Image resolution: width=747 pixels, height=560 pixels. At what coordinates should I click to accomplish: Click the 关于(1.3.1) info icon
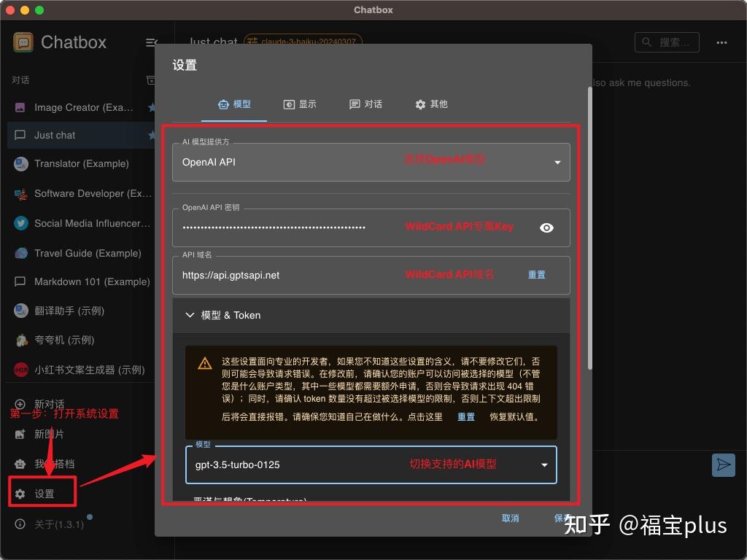[x=18, y=523]
